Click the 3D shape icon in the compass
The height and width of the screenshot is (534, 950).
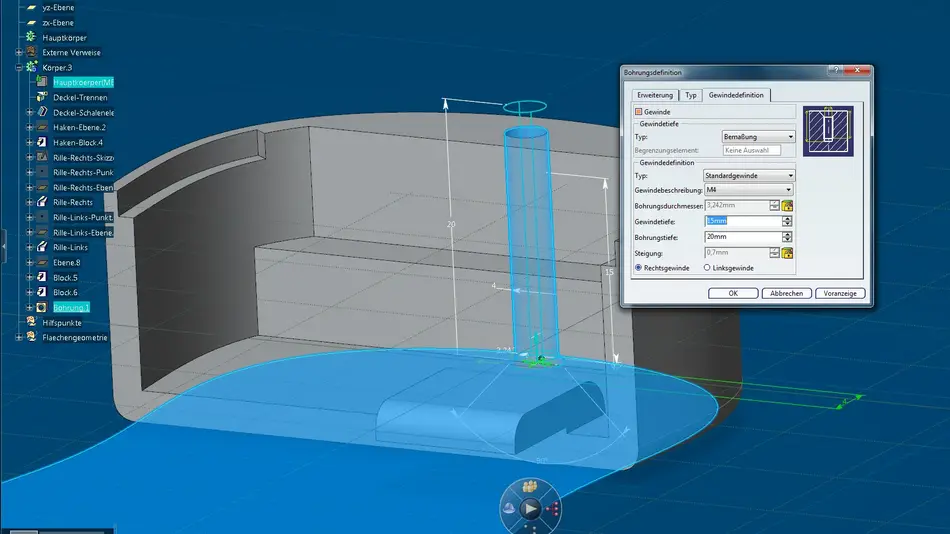click(507, 508)
